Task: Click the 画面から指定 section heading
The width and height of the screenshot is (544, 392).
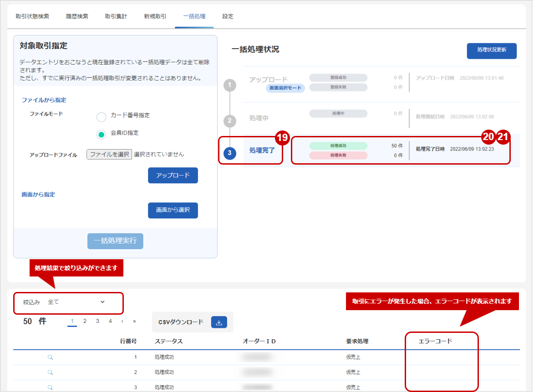Action: pyautogui.click(x=38, y=195)
